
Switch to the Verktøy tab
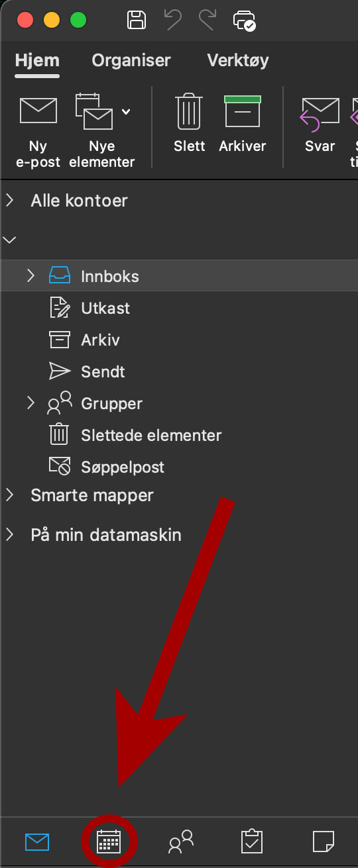(x=238, y=60)
